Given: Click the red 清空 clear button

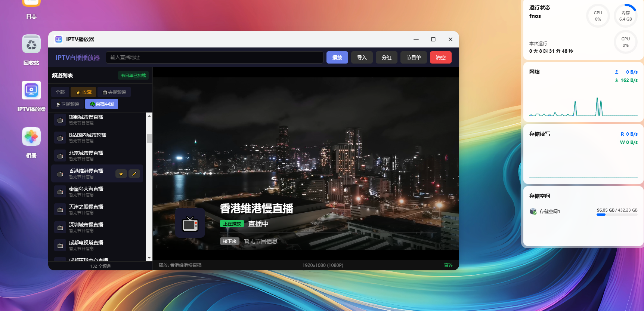Looking at the screenshot, I should pyautogui.click(x=441, y=58).
